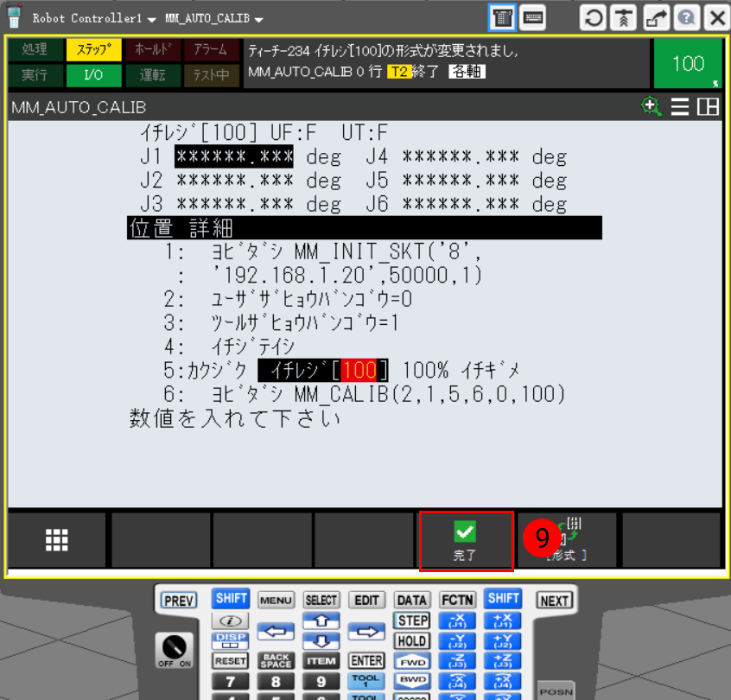Click the info (i) key

231,620
